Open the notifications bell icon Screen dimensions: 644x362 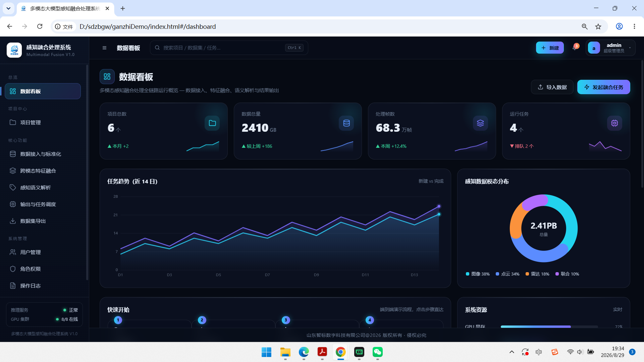point(575,48)
